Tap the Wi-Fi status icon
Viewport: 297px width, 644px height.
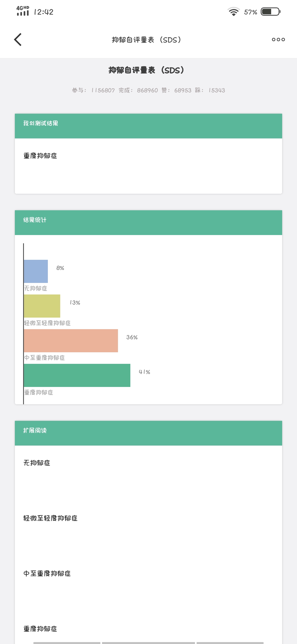[x=233, y=12]
